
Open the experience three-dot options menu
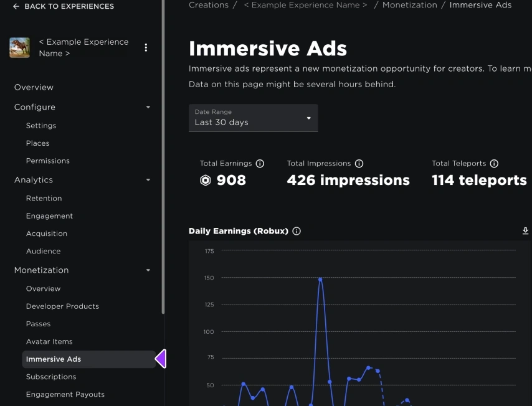click(146, 47)
